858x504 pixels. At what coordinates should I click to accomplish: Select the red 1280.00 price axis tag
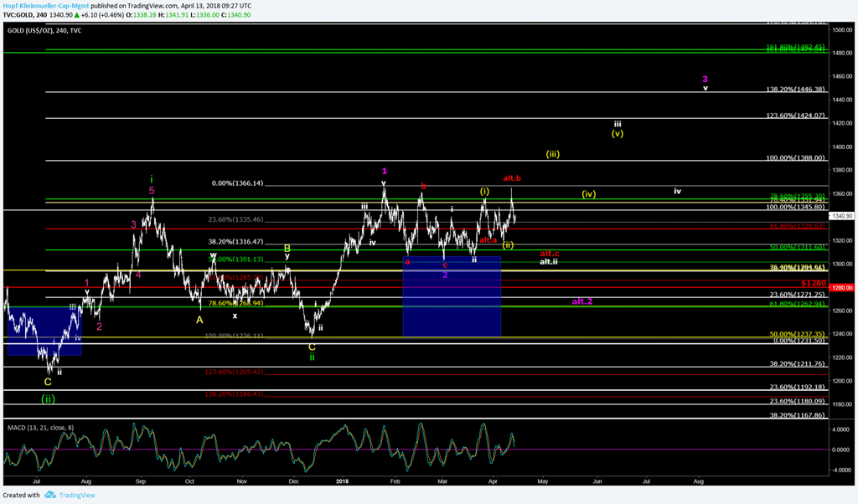pyautogui.click(x=842, y=287)
